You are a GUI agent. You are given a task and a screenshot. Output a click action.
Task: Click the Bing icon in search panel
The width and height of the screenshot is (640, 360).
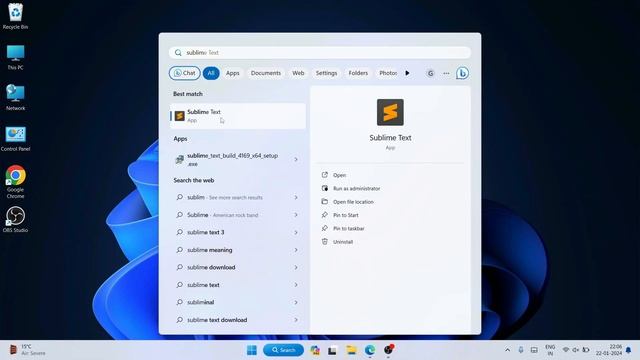(462, 73)
